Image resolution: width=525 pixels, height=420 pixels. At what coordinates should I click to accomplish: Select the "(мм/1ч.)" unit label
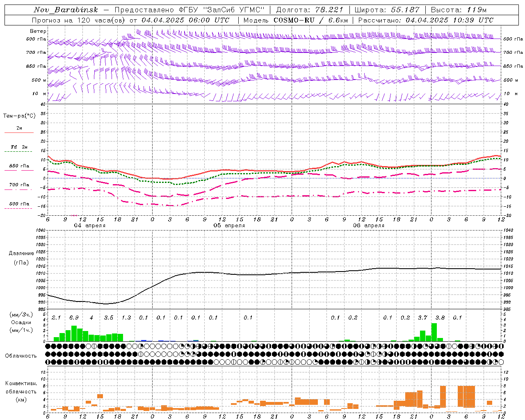pyautogui.click(x=21, y=330)
